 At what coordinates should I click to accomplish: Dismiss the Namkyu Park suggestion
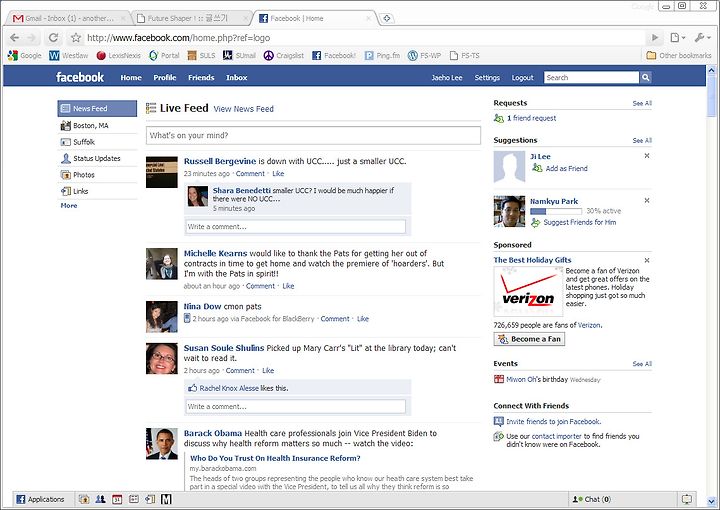(x=647, y=200)
